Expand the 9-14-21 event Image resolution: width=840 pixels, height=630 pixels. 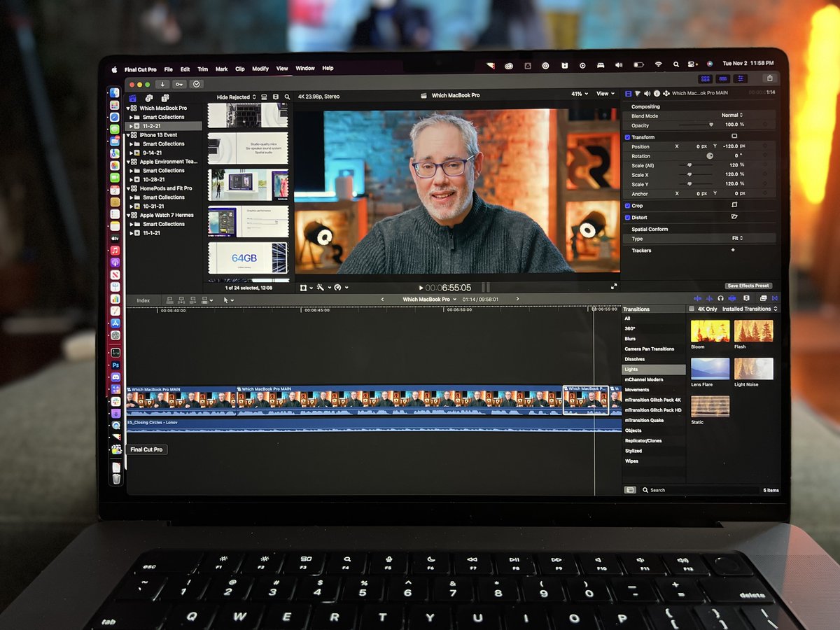click(x=130, y=153)
